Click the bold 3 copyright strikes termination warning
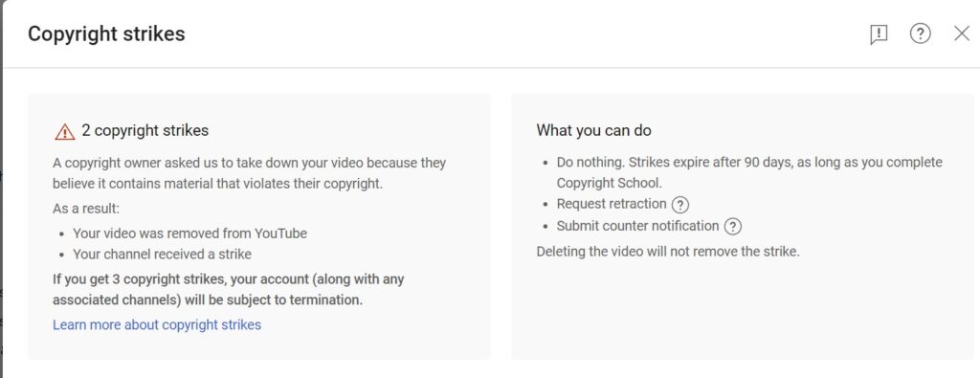This screenshot has height=378, width=980. [x=228, y=289]
